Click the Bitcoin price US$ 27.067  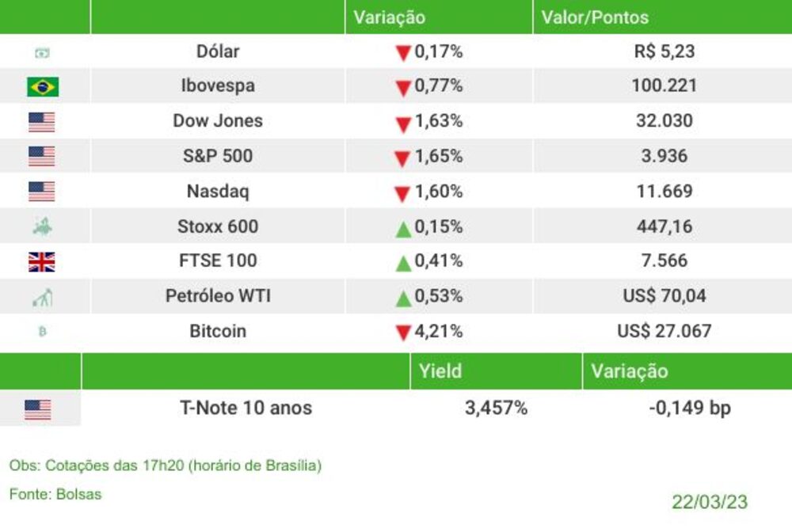[664, 331]
